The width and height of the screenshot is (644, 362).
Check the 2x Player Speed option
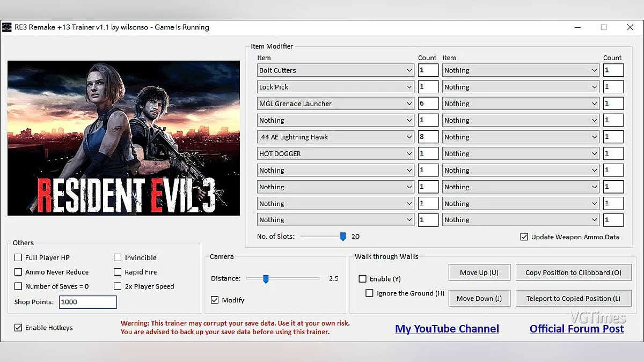pyautogui.click(x=117, y=286)
